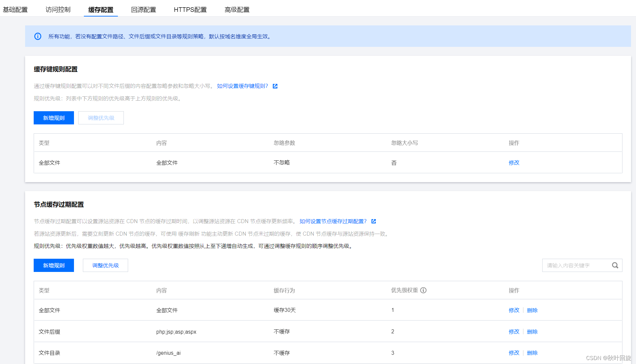Open the 如何设置缓存键规则 help link
636x364 pixels.
pos(242,86)
